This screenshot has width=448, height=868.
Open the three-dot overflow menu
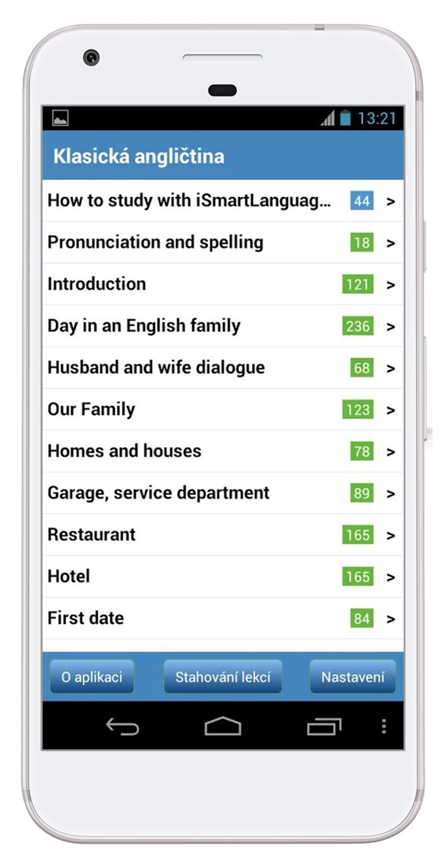point(384,727)
